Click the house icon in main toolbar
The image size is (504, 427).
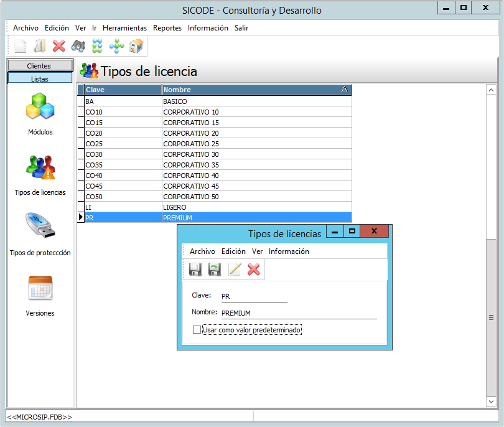click(136, 45)
